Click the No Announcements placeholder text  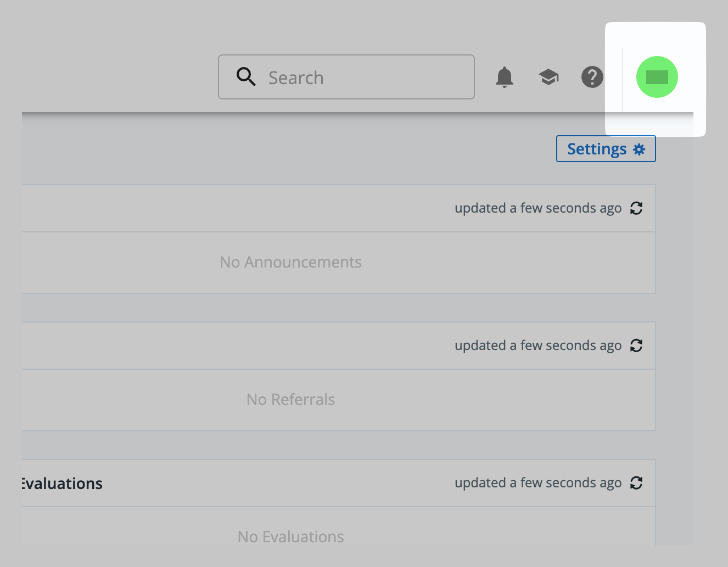click(x=290, y=262)
